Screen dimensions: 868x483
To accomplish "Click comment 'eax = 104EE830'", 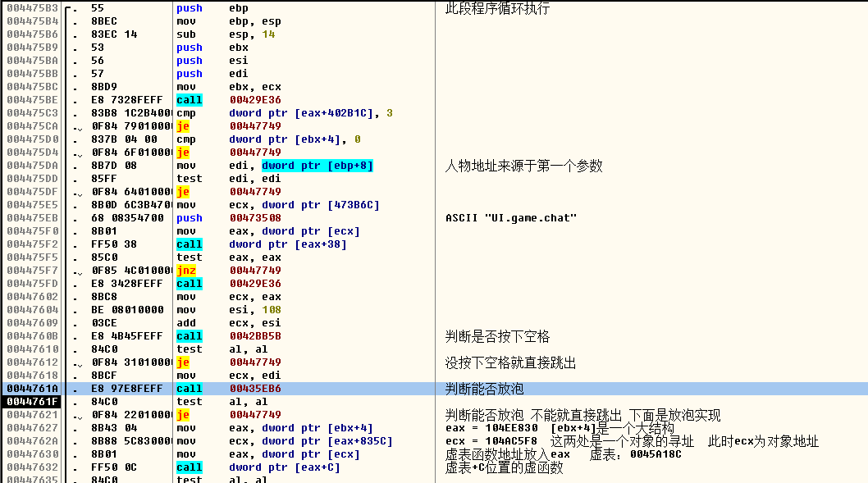I will [x=491, y=428].
